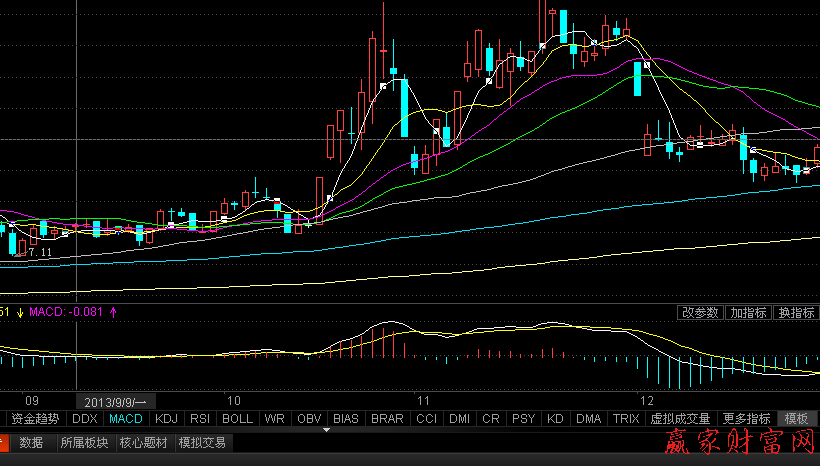Open the 模拟交易 tab

[x=202, y=442]
